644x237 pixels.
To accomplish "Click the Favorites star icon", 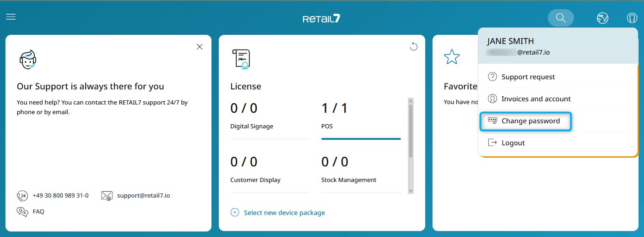I will tap(452, 57).
